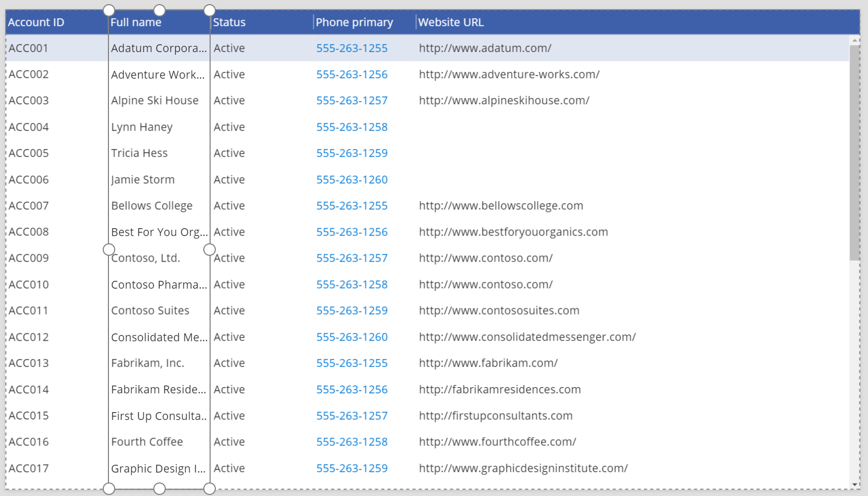Click the scrollbar up arrow
Viewport: 868px width, 496px height.
coord(854,40)
